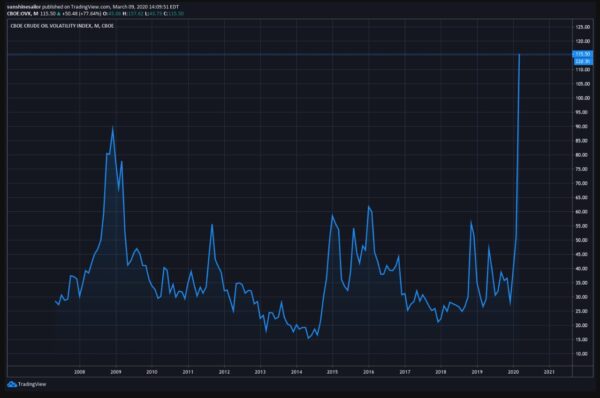Viewport: 600px width, 398px height.
Task: Click the 15.00 price axis label
Action: (x=582, y=340)
